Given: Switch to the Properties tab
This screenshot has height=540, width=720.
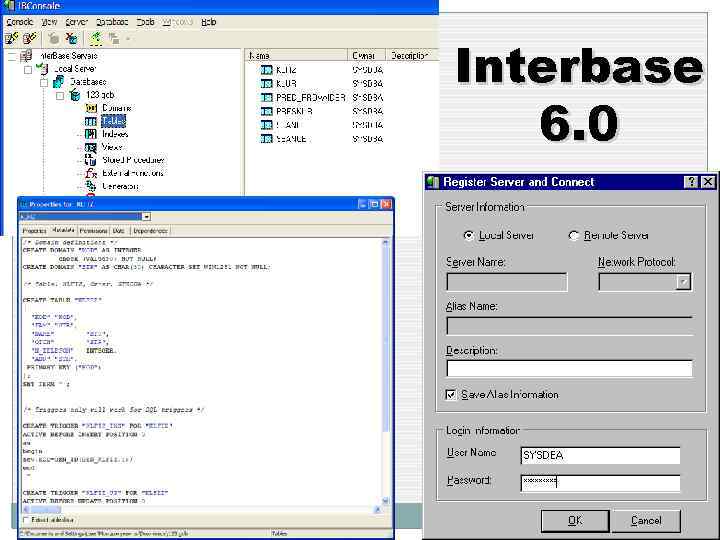Looking at the screenshot, I should point(34,231).
